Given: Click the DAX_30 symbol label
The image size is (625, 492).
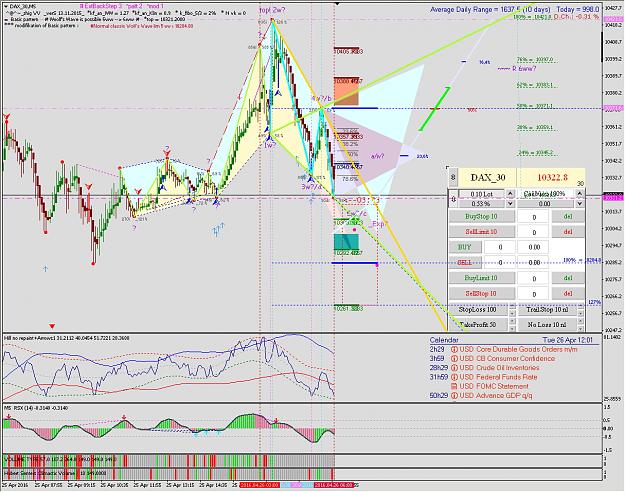Looking at the screenshot, I should point(487,177).
